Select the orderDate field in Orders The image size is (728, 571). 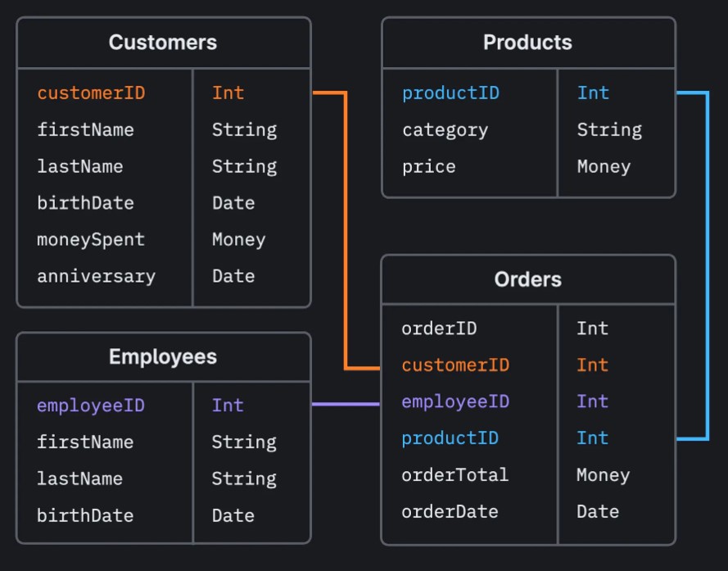pos(450,512)
